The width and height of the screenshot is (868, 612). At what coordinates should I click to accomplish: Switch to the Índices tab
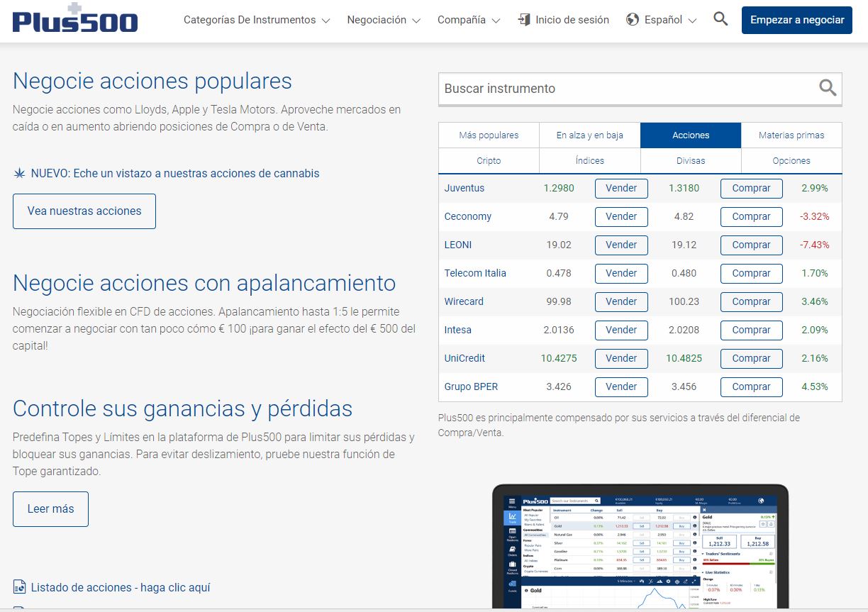pos(590,160)
